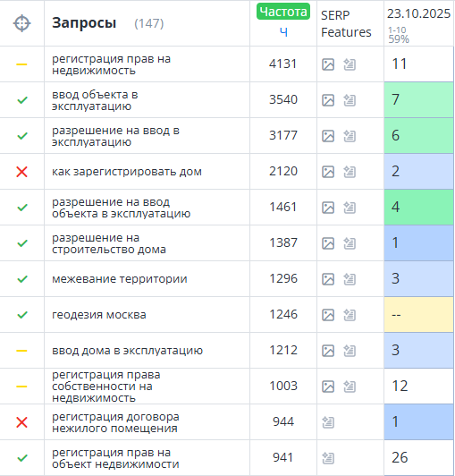Click the blue position cell showing 2

(x=418, y=172)
